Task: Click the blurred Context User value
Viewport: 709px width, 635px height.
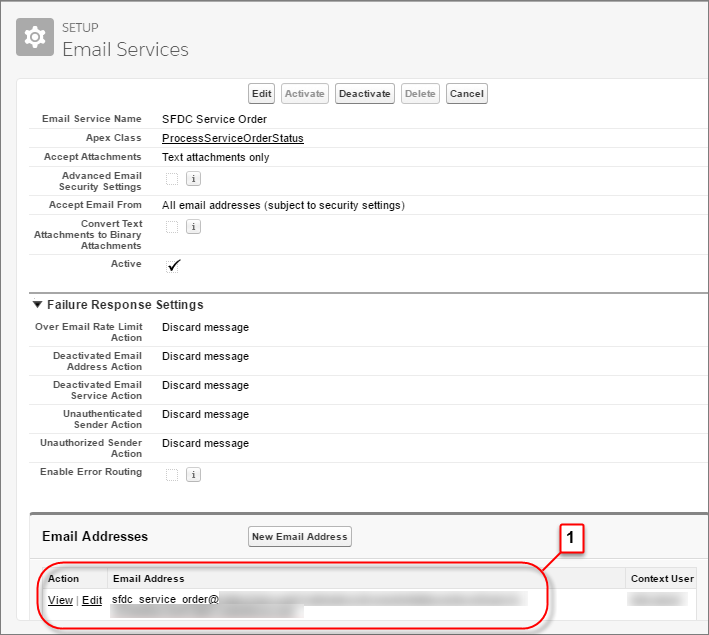Action: click(x=657, y=599)
